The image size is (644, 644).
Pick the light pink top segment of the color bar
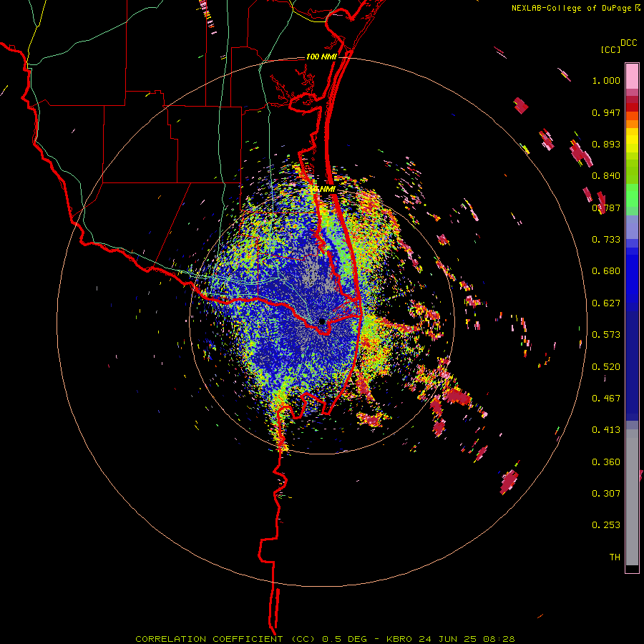pyautogui.click(x=632, y=77)
